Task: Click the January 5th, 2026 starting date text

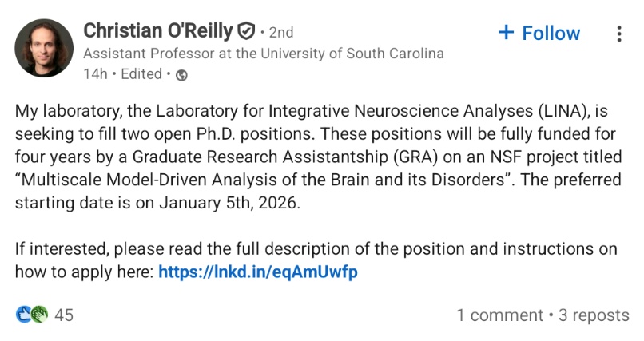Action: (x=229, y=203)
